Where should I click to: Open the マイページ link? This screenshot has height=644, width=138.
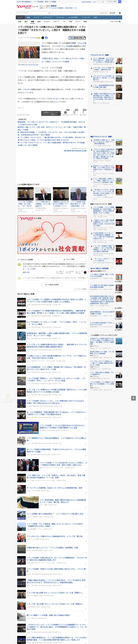(103, 13)
